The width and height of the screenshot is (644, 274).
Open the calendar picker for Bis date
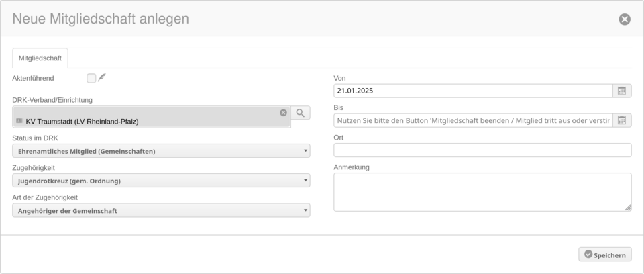622,120
